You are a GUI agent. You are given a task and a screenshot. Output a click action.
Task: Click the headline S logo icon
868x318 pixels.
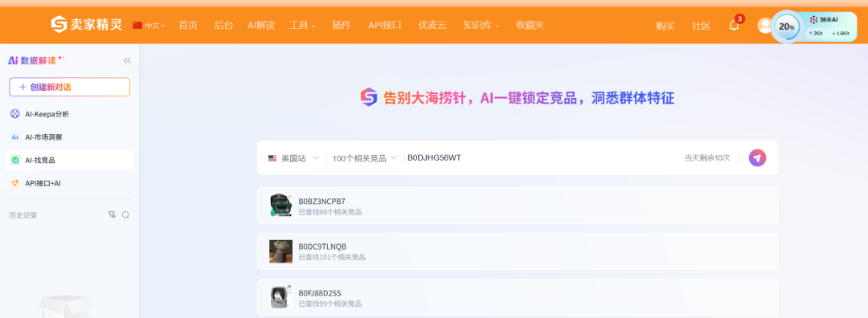pos(369,97)
